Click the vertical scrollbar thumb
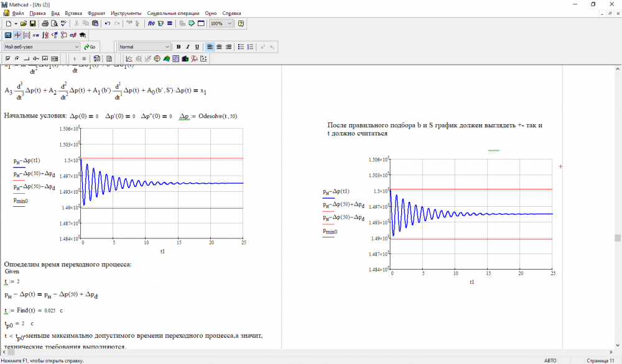Viewport: 622px width, 364px height. pos(618,238)
